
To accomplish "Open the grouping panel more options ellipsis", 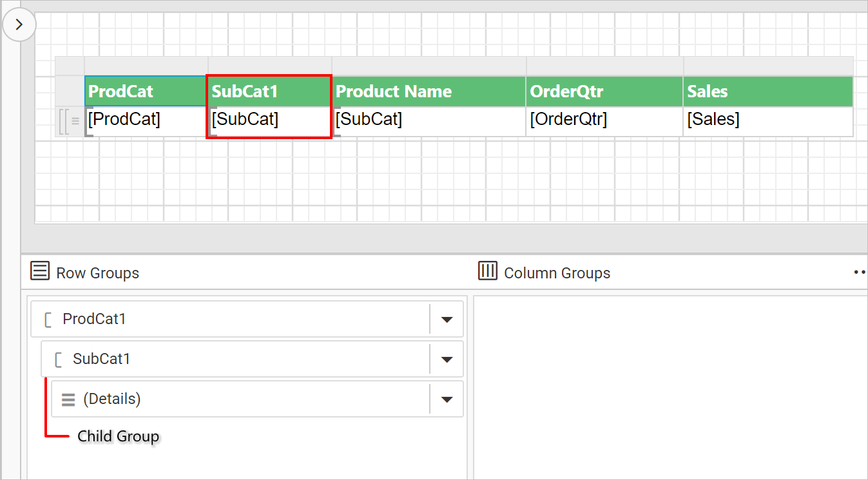I will (x=860, y=273).
